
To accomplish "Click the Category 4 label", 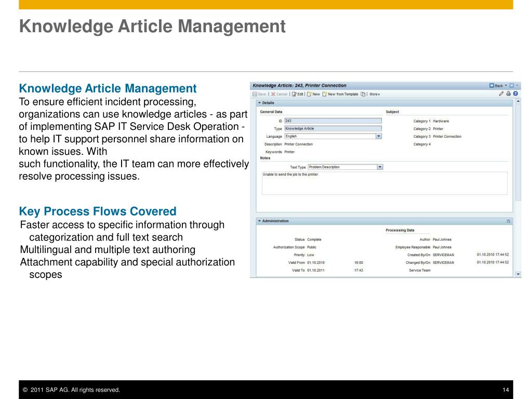I will click(422, 144).
